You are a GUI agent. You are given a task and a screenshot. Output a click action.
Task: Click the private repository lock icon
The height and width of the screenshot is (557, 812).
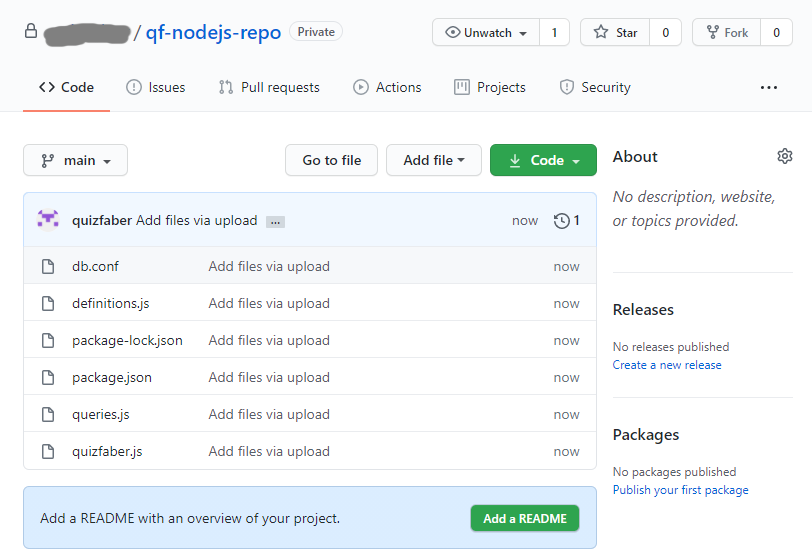pos(31,32)
